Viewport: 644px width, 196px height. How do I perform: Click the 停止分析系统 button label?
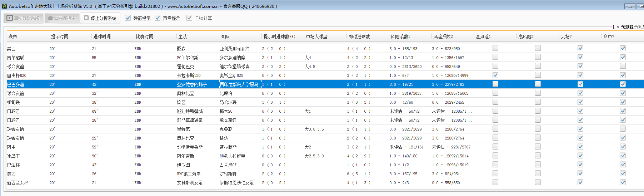pos(103,18)
